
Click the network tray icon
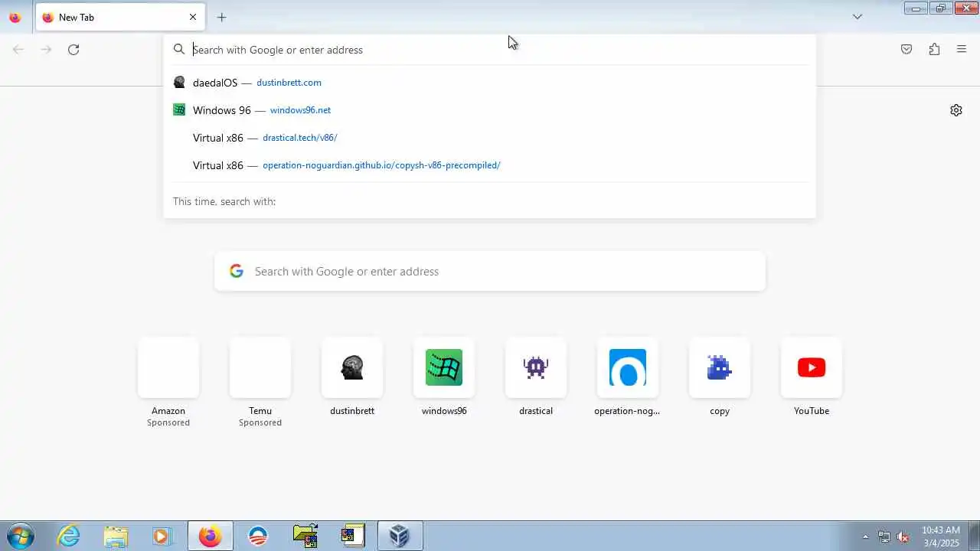click(884, 536)
